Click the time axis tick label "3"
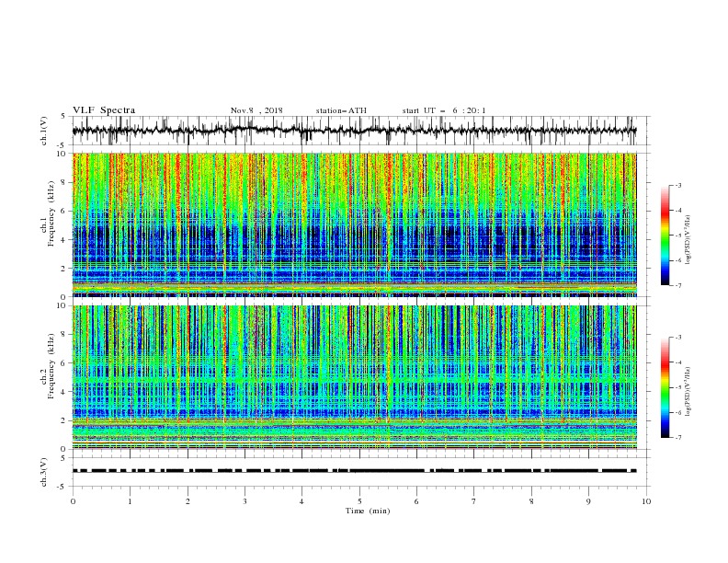 245,501
